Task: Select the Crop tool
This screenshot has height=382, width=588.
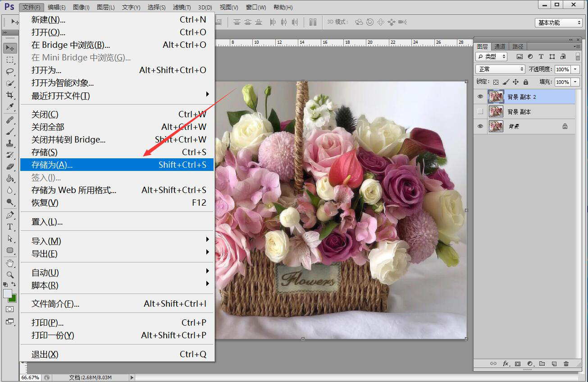Action: pos(10,95)
